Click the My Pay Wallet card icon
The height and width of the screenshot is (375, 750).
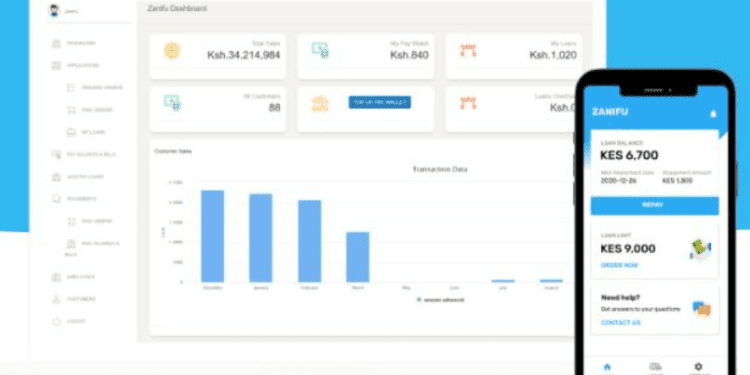(x=320, y=50)
